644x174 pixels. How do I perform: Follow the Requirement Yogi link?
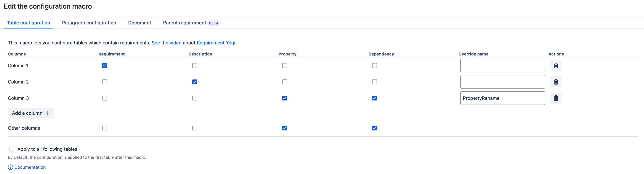[216, 43]
